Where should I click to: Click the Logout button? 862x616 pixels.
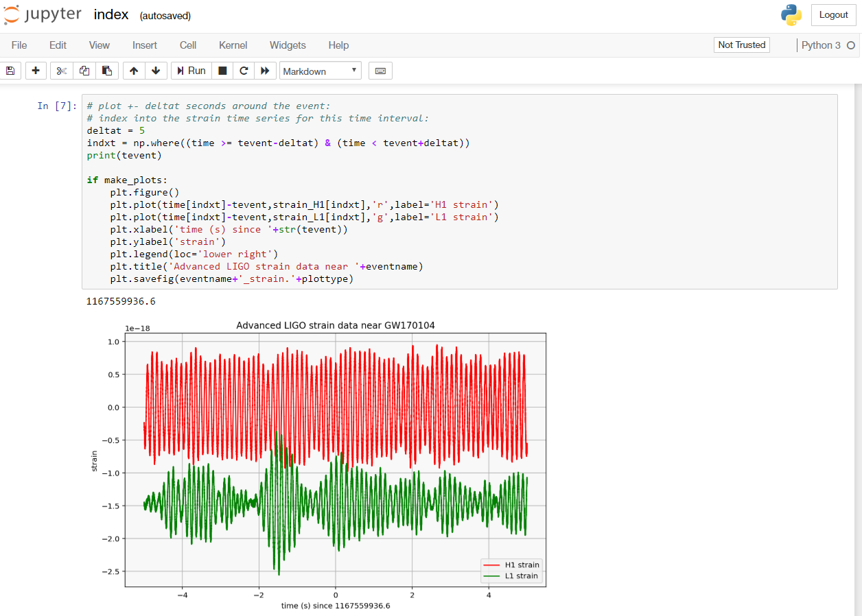833,15
